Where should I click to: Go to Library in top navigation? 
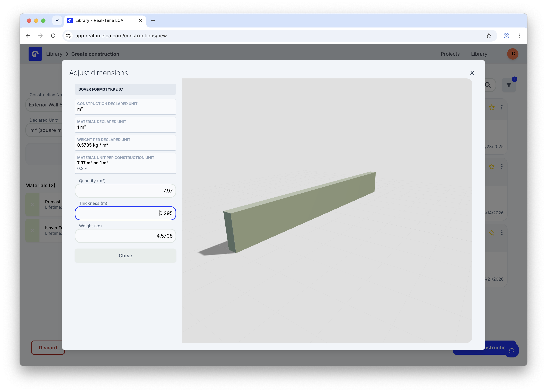pyautogui.click(x=479, y=54)
